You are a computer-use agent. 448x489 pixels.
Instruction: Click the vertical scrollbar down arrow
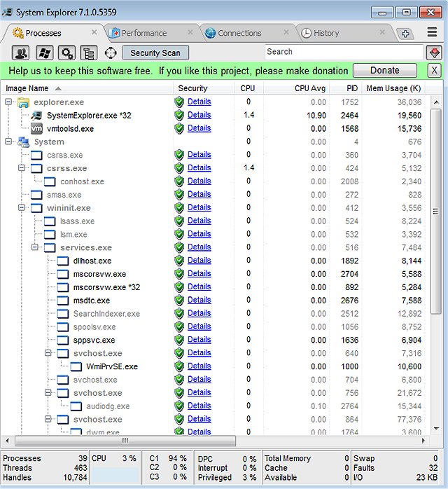tap(436, 429)
